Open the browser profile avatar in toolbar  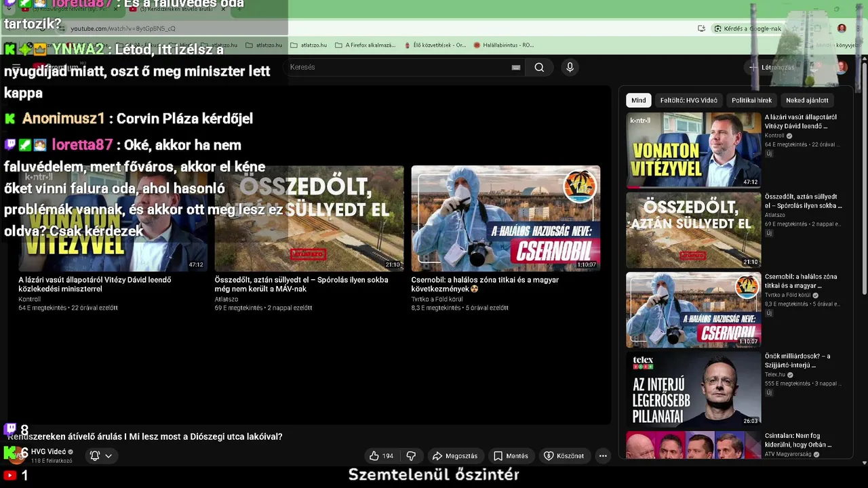point(842,28)
